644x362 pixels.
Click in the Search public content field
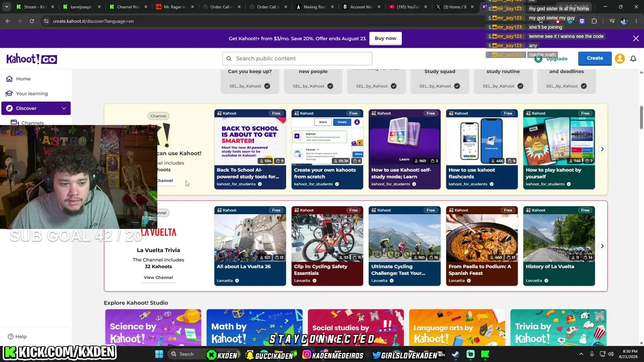pyautogui.click(x=297, y=58)
